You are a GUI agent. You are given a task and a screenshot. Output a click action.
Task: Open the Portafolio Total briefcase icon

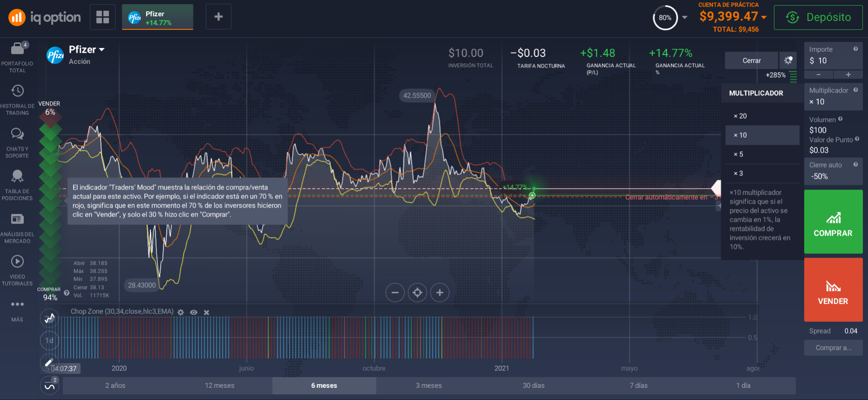point(17,48)
